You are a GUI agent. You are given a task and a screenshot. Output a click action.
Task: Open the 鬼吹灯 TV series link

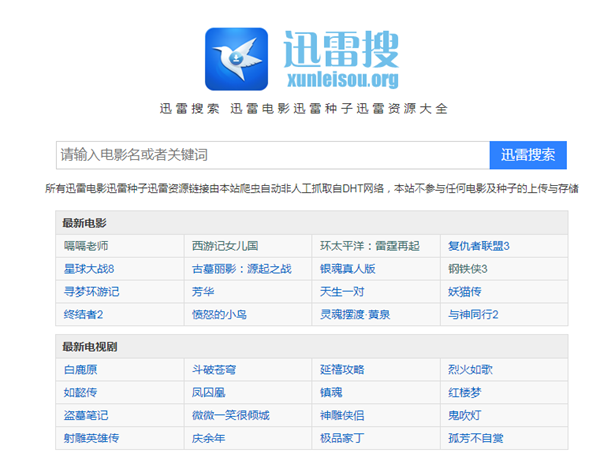pos(465,415)
